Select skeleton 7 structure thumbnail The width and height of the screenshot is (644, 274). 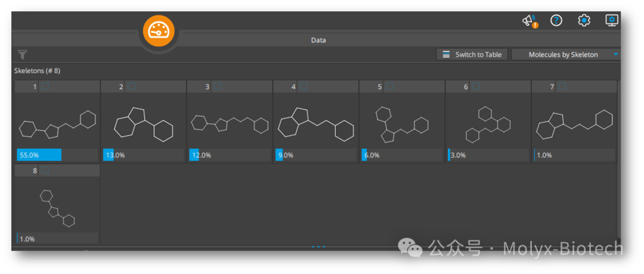click(x=575, y=124)
